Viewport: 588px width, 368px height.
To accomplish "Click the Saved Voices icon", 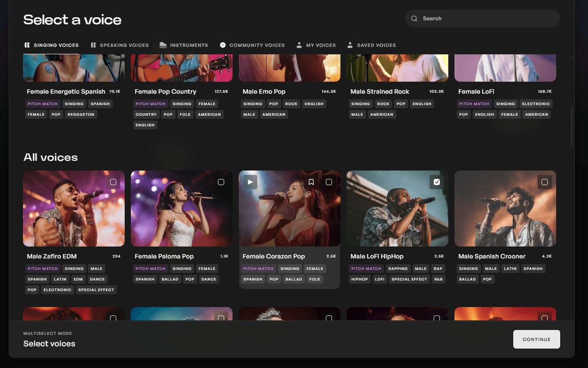I will point(350,45).
